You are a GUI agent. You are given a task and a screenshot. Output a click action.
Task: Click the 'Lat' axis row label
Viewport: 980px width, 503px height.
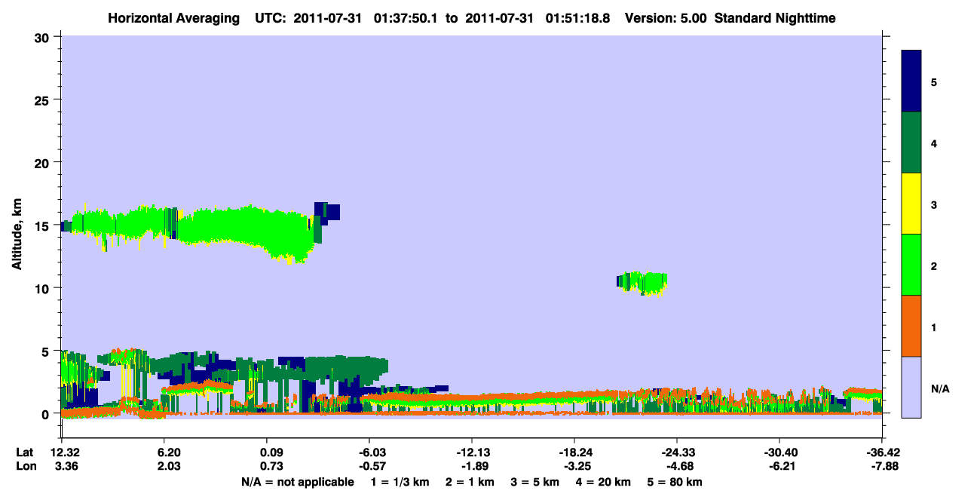tap(25, 452)
